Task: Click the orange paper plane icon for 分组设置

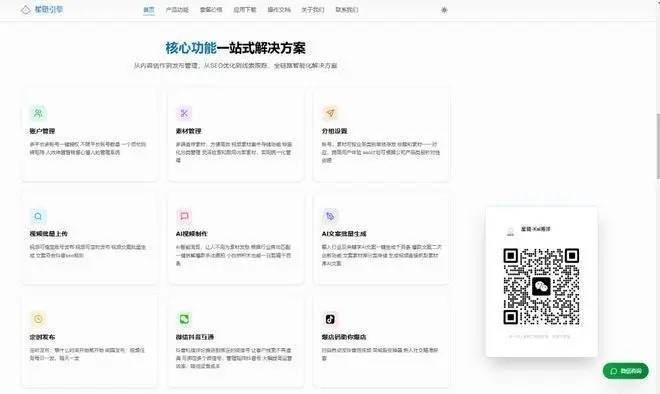Action: click(330, 113)
